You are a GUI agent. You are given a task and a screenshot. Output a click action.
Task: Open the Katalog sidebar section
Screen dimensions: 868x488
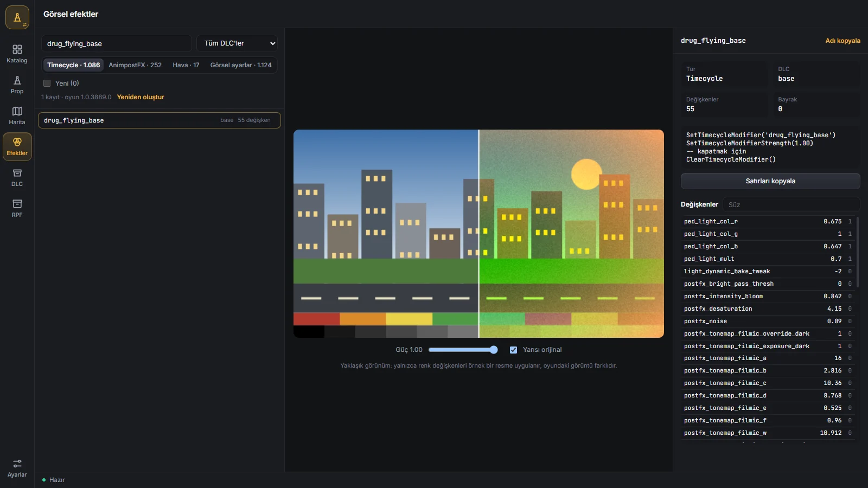tap(17, 54)
